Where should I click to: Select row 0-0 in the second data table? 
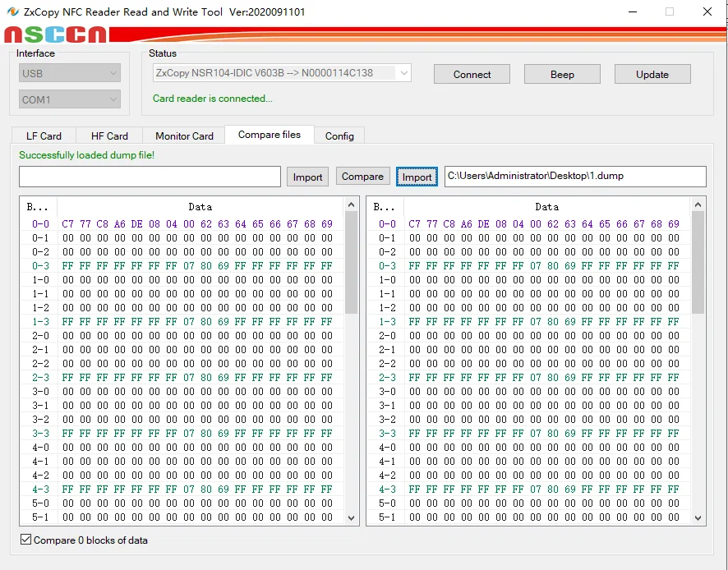529,223
